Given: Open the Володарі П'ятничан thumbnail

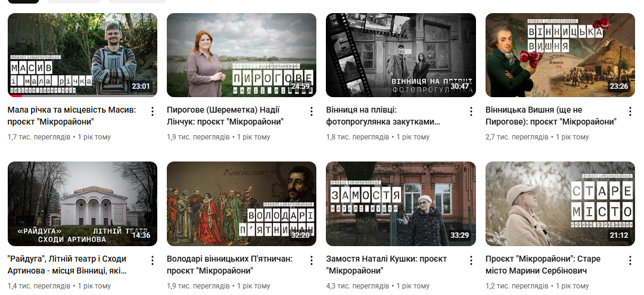Looking at the screenshot, I should tap(241, 204).
